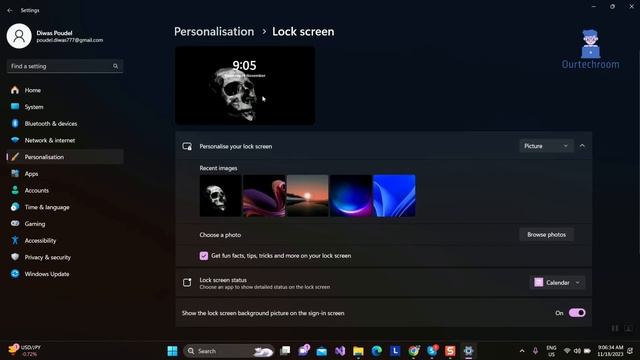Open Visual Studio from the taskbar
The width and height of the screenshot is (640, 360).
tap(340, 351)
